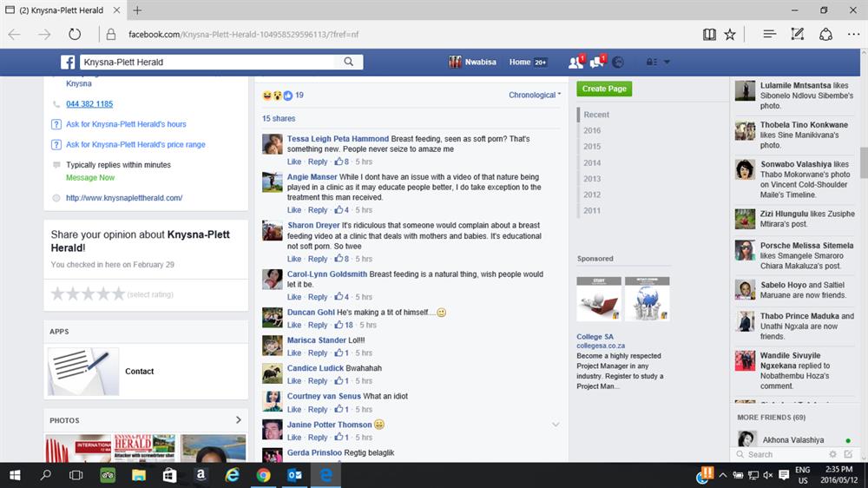Launch Chrome from taskbar
Image resolution: width=868 pixels, height=488 pixels.
264,475
